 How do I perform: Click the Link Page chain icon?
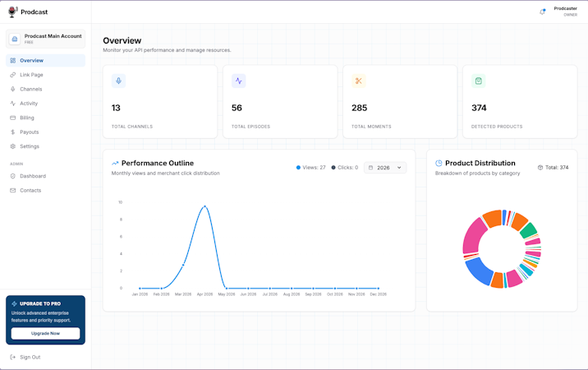(13, 75)
